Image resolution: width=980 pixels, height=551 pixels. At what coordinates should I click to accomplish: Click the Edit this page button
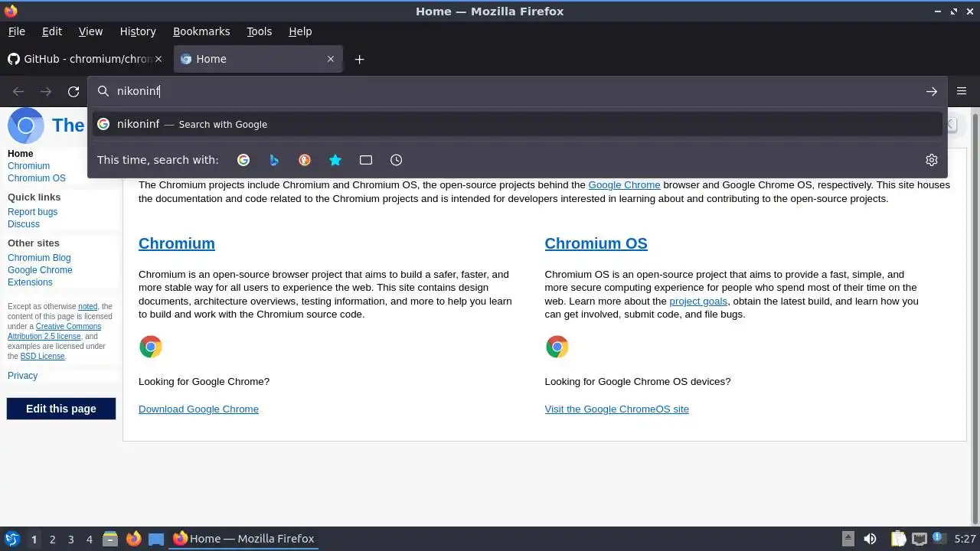click(x=61, y=409)
